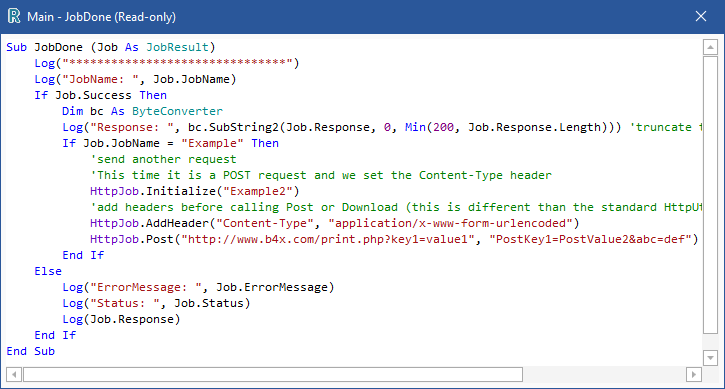Viewport: 725px width, 389px height.
Task: Click the 'add headers before calling Post' comment
Action: tap(396, 207)
